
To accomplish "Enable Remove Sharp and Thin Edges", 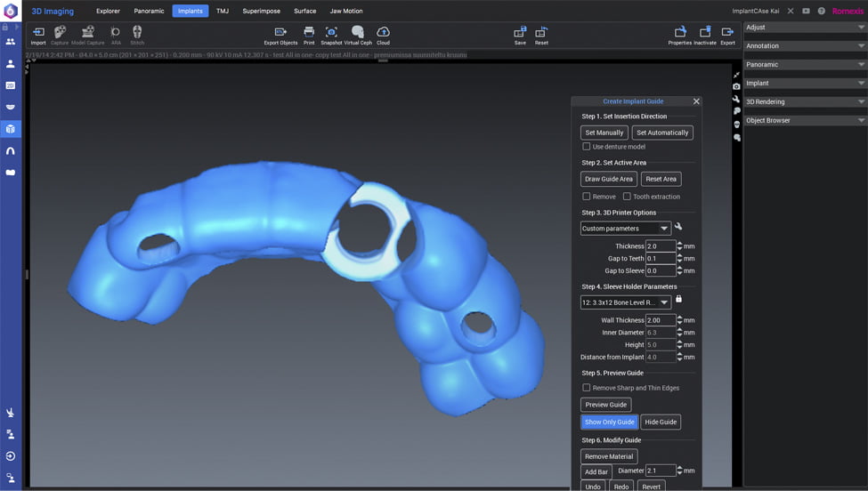I will click(x=587, y=388).
